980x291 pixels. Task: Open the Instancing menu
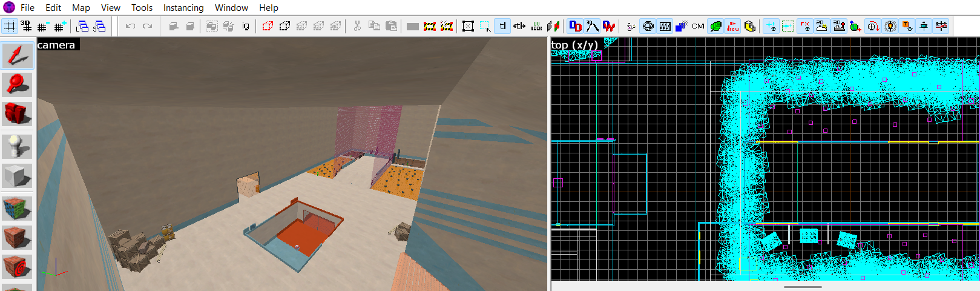pyautogui.click(x=183, y=8)
